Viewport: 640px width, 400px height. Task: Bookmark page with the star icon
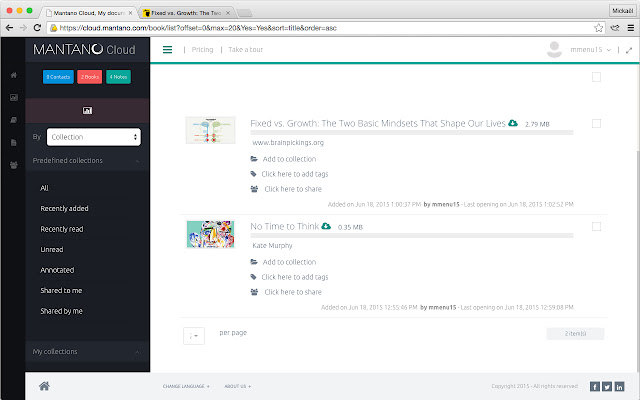pyautogui.click(x=598, y=28)
